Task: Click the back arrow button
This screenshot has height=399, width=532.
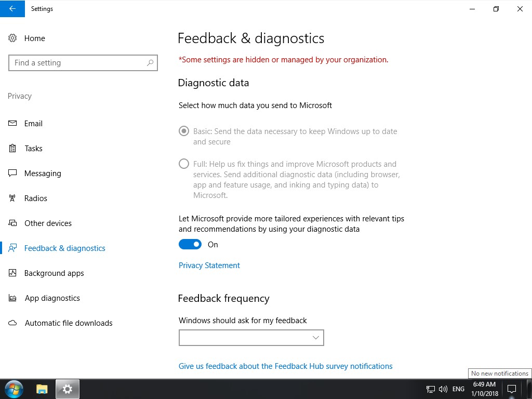Action: click(x=12, y=8)
